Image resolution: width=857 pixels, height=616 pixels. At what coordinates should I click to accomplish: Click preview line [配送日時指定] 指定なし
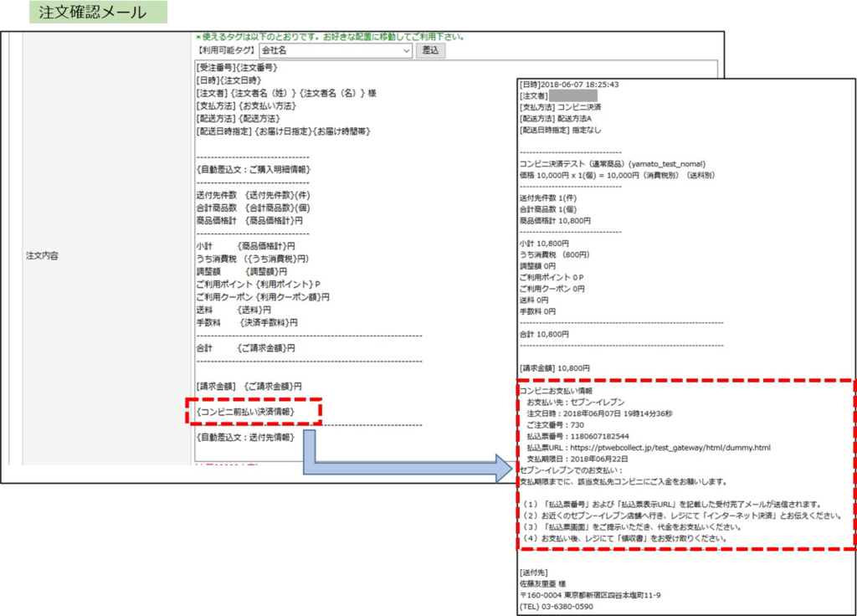click(560, 130)
